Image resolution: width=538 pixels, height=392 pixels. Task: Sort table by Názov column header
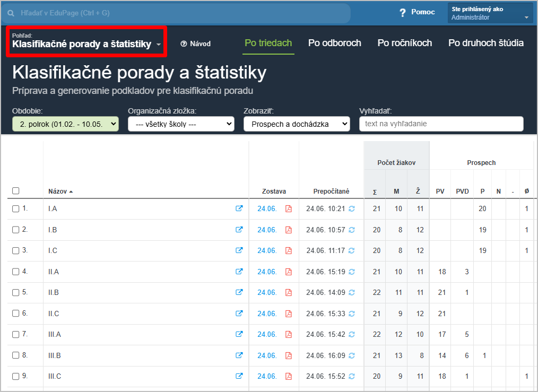tap(58, 191)
